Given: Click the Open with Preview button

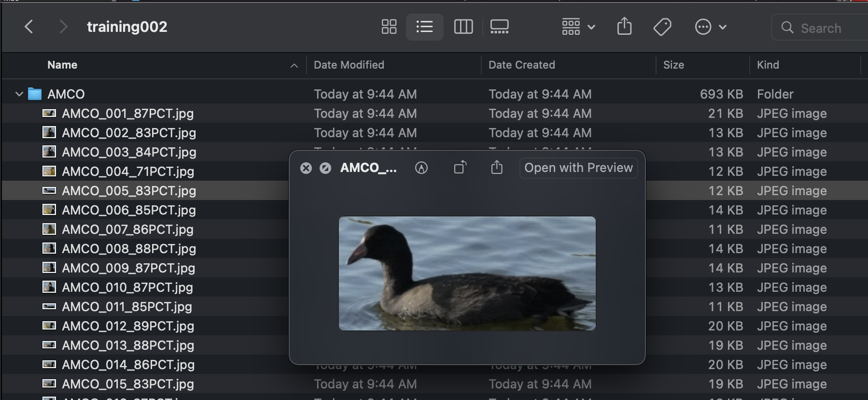Looking at the screenshot, I should [578, 168].
